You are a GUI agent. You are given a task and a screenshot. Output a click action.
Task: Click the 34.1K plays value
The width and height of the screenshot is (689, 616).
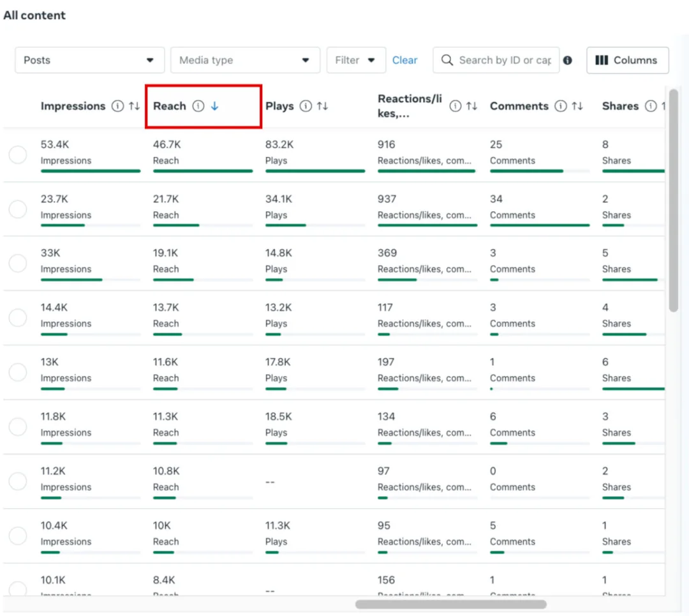279,199
